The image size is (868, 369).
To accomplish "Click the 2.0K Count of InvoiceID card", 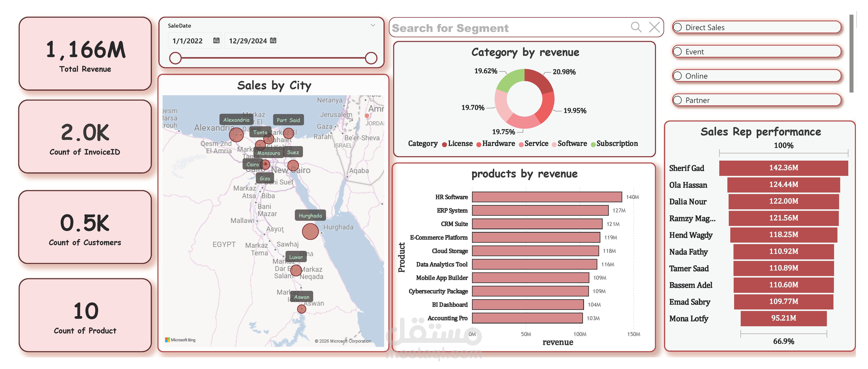I will 85,137.
